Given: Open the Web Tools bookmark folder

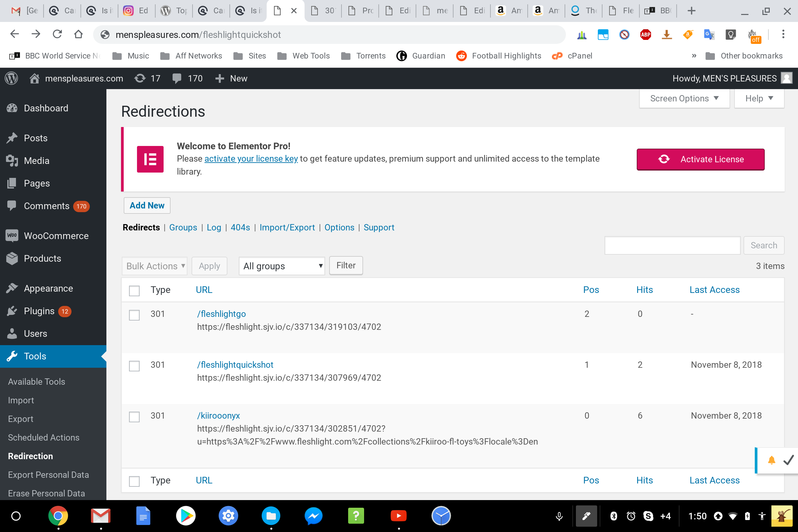Looking at the screenshot, I should [303, 56].
